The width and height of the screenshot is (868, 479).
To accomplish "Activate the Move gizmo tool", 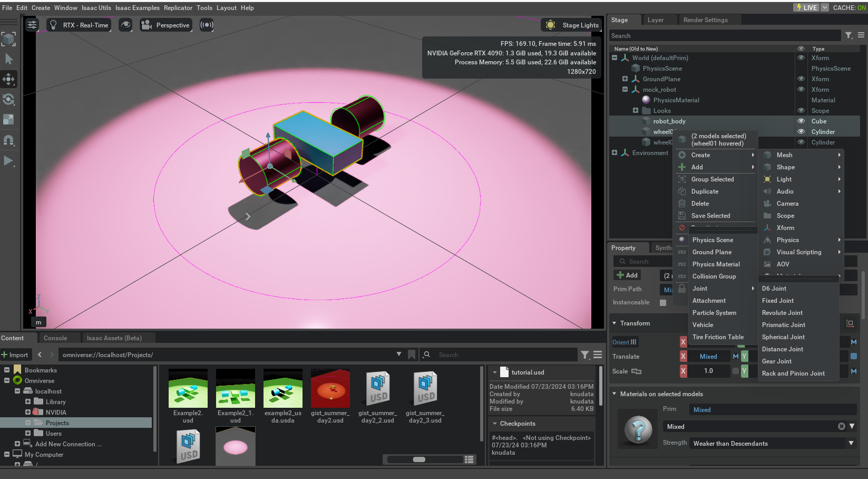I will point(8,79).
